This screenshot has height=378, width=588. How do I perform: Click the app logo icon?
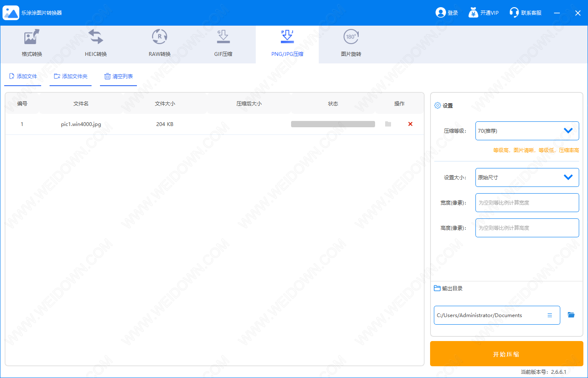11,13
